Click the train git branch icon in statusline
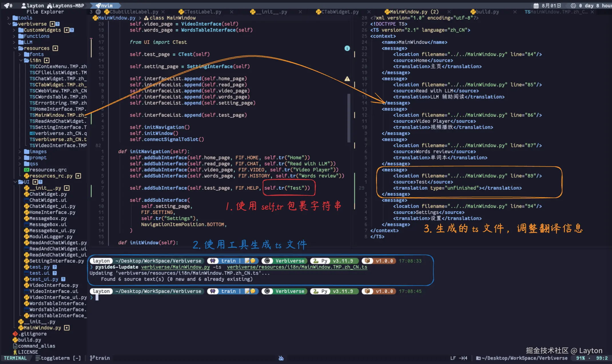 [x=92, y=358]
